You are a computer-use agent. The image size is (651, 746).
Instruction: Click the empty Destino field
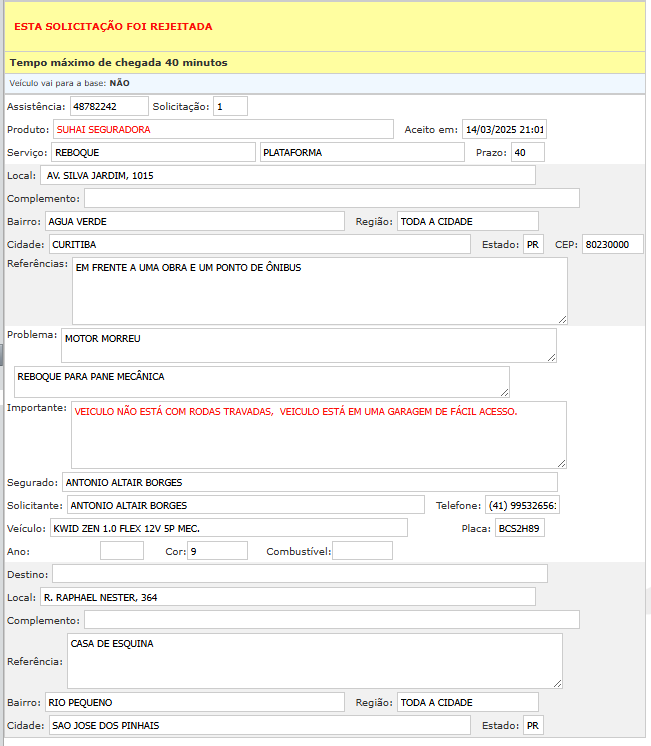(x=299, y=573)
